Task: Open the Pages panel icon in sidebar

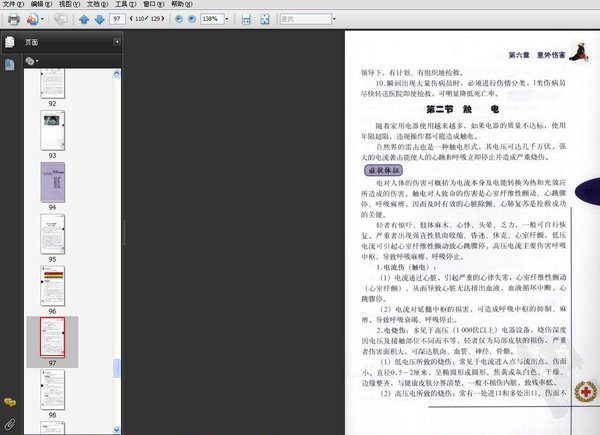Action: [10, 42]
